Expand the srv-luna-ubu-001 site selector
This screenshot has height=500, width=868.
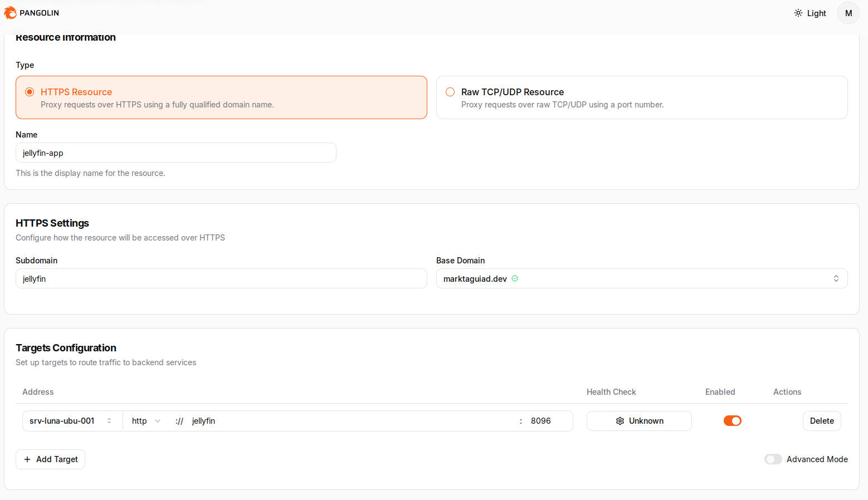pos(70,421)
